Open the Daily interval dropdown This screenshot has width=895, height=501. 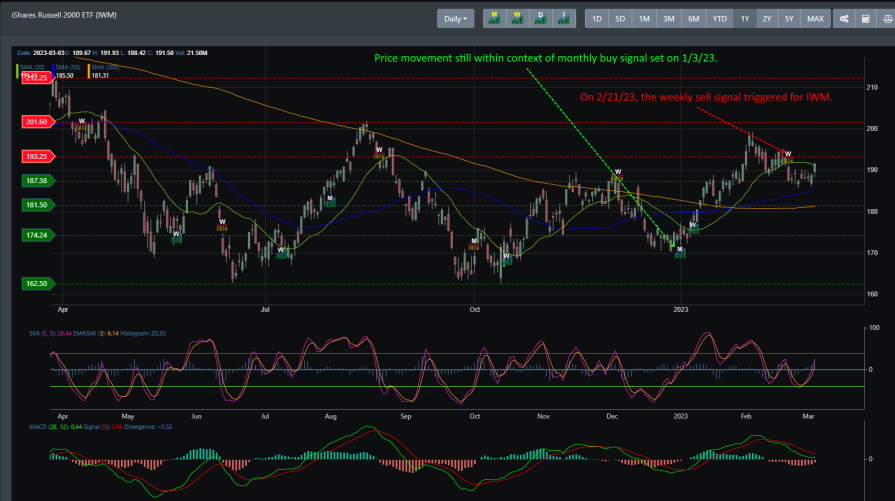tap(455, 19)
